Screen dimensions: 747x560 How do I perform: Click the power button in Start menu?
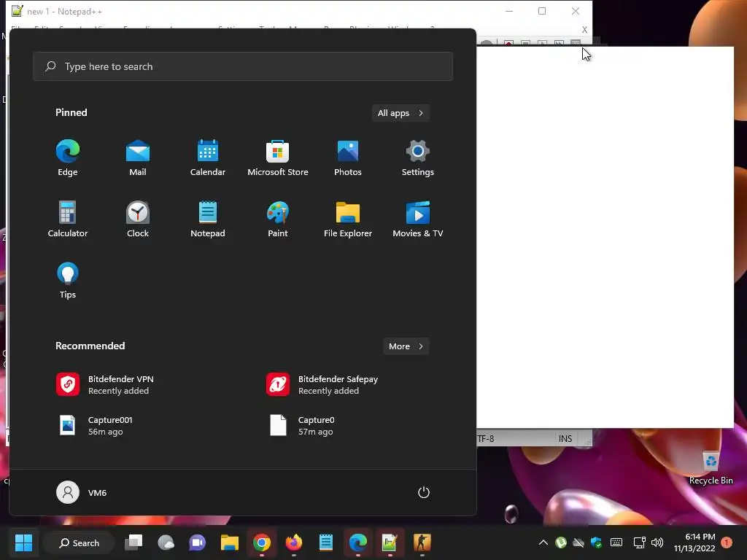(424, 492)
